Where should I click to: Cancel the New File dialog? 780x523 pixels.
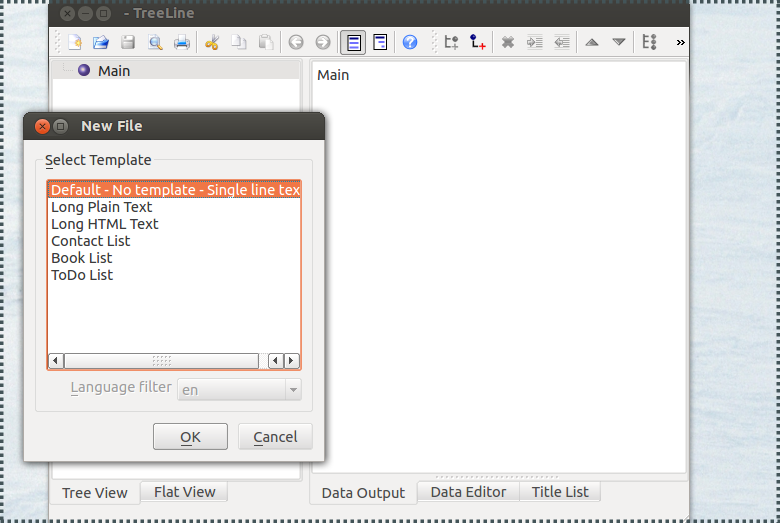[x=275, y=437]
